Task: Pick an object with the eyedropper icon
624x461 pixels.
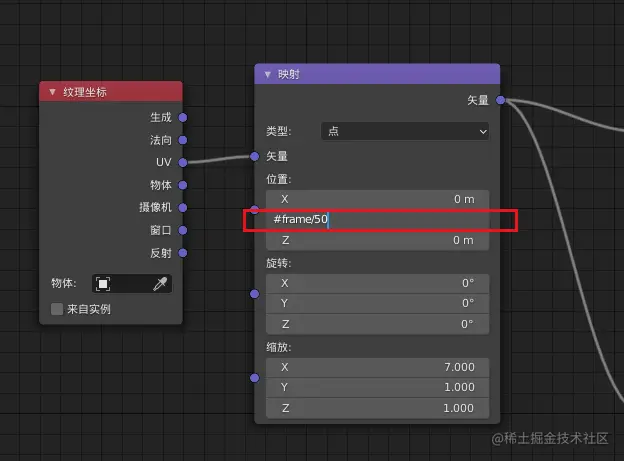Action: 160,284
